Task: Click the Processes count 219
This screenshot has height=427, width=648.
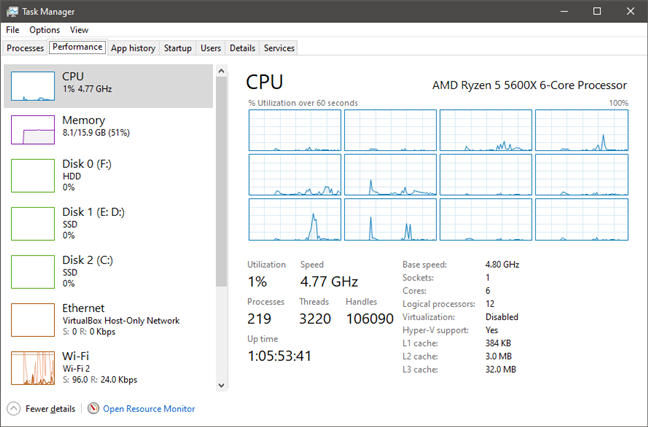Action: tap(259, 319)
